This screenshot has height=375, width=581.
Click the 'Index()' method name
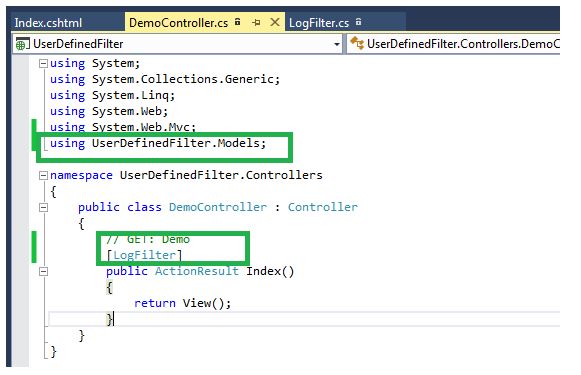270,271
